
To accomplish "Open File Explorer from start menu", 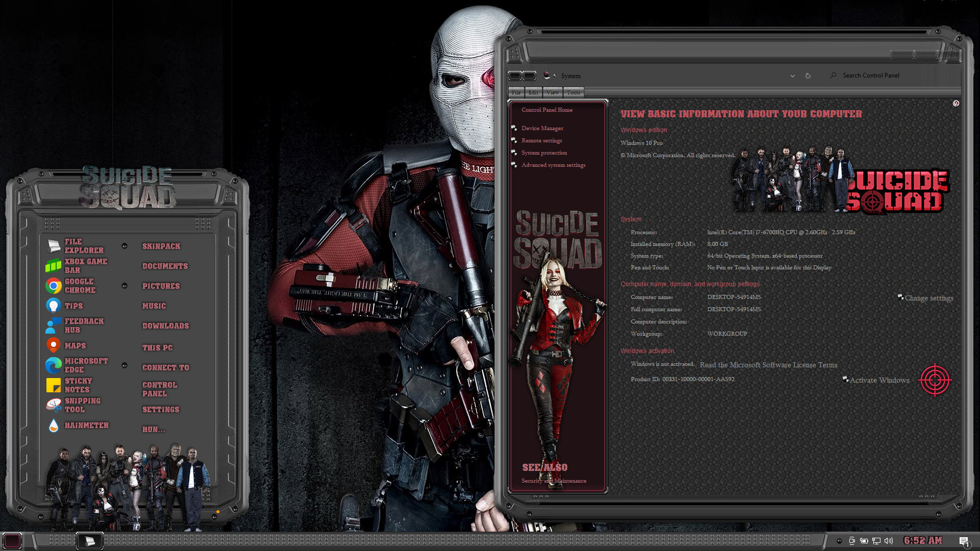I will click(53, 246).
